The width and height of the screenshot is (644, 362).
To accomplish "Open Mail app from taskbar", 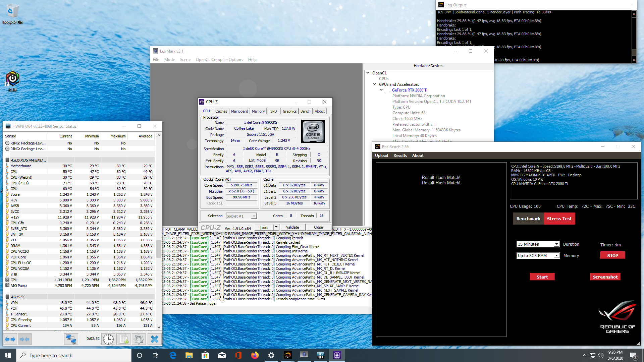I will click(x=222, y=355).
